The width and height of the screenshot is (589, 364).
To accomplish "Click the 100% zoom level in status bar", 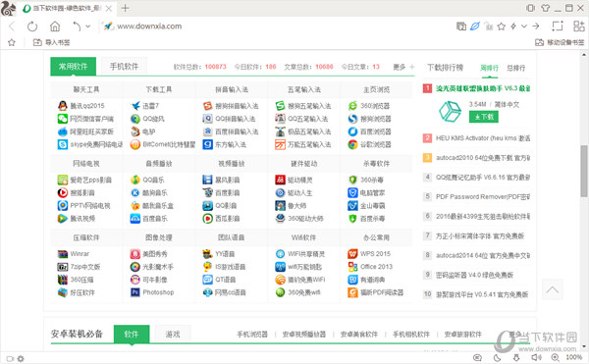I will (x=574, y=357).
